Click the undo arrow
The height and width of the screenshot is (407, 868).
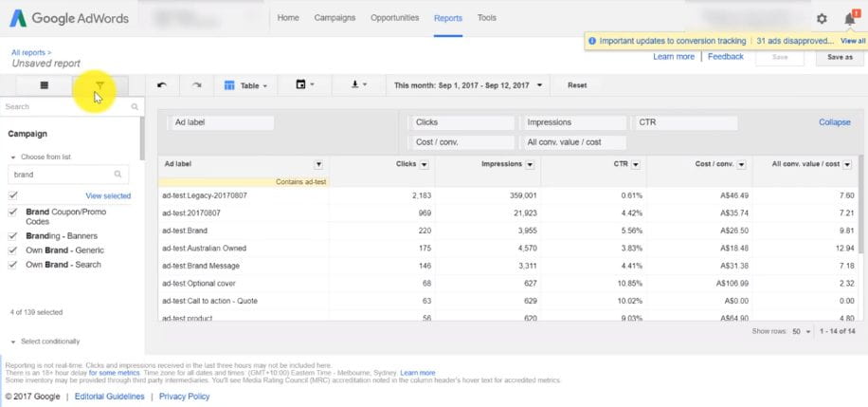(162, 85)
